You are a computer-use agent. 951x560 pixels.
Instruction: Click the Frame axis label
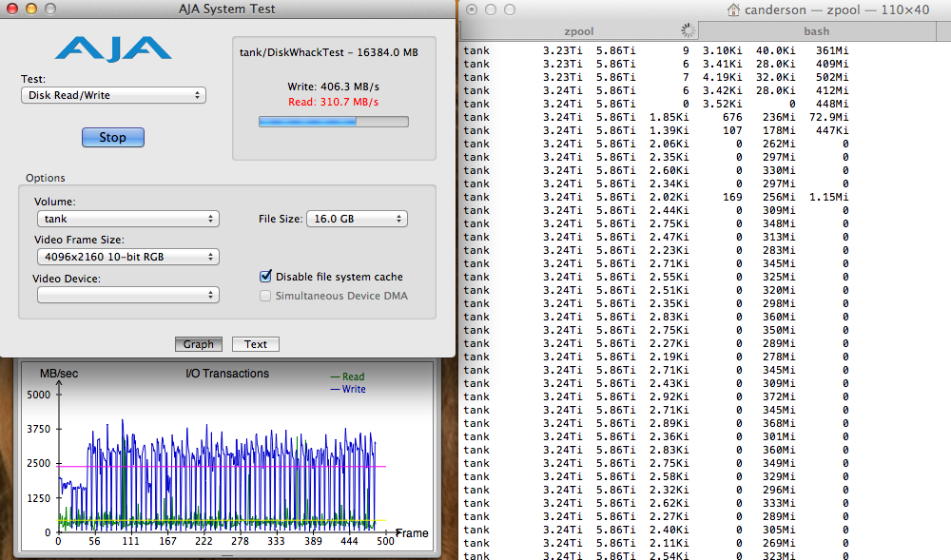(412, 532)
